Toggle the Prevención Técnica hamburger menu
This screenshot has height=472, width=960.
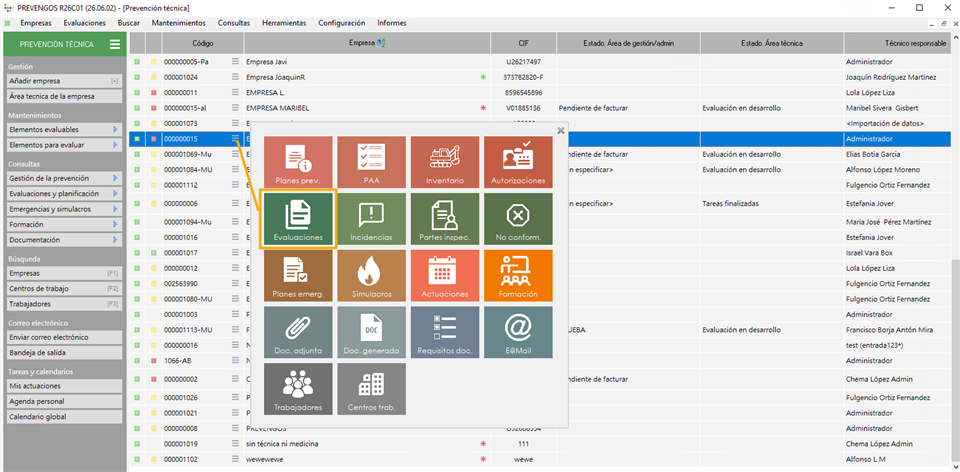coord(114,44)
